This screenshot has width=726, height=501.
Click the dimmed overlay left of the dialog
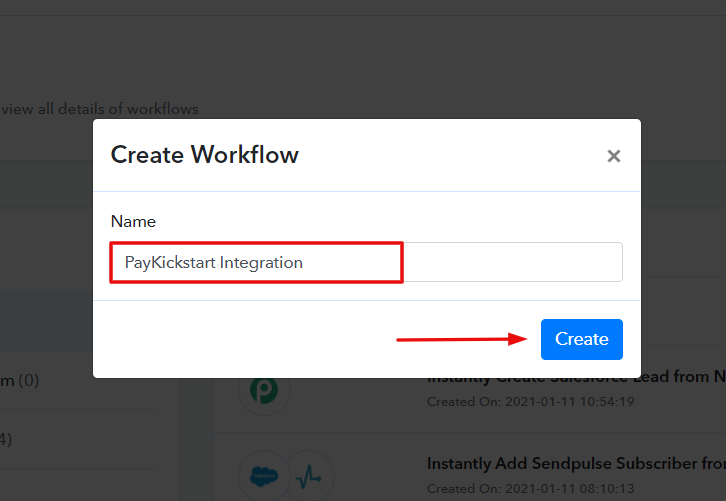(45, 250)
